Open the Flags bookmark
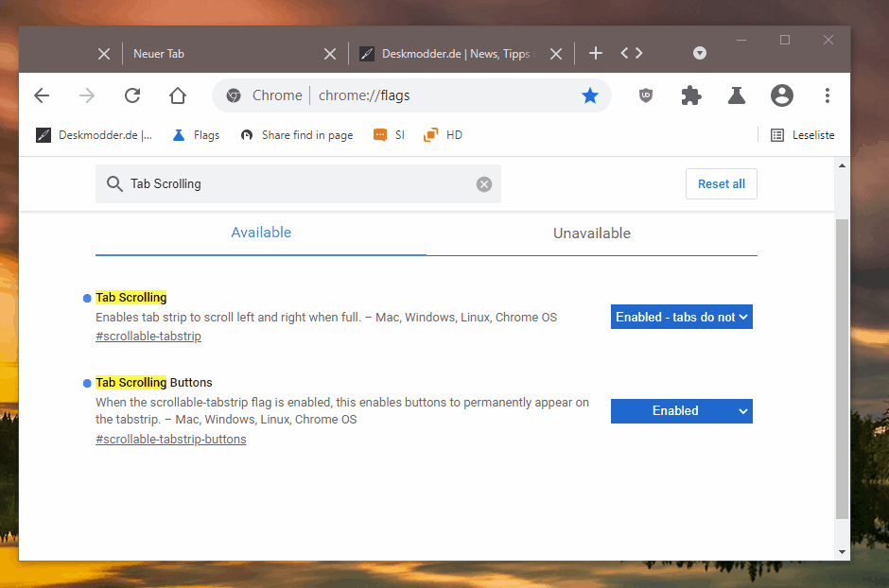889x588 pixels. (196, 135)
